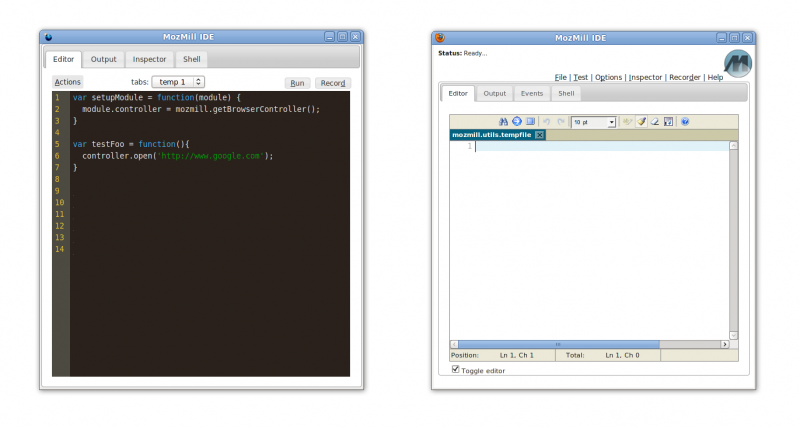Click the controller.open google.com code line
The image size is (800, 428).
coord(178,156)
